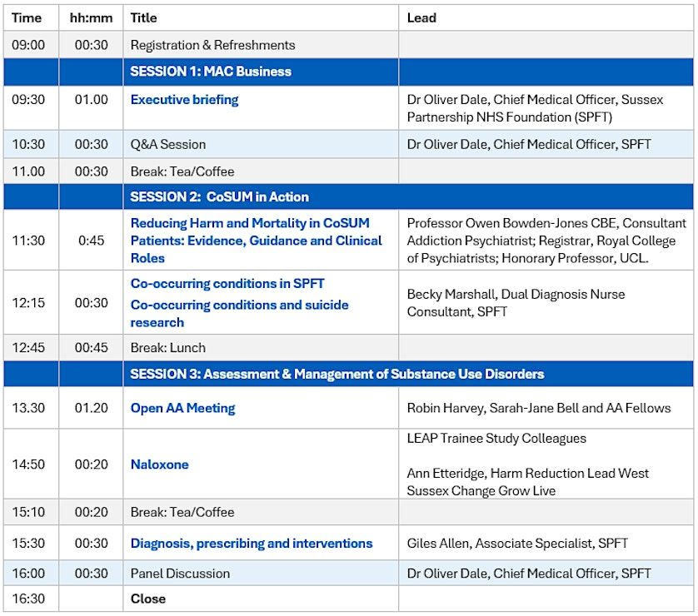Select the 'hh:mm' column header
Screen dimensions: 698x616
tap(91, 17)
